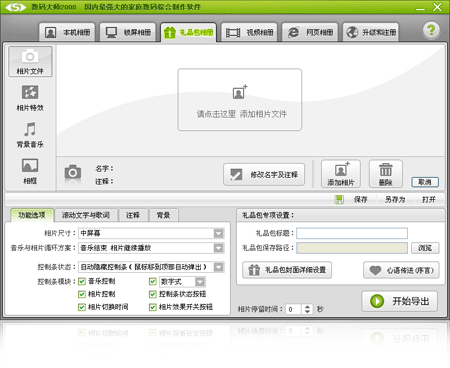Click the 取消 button

tap(425, 182)
